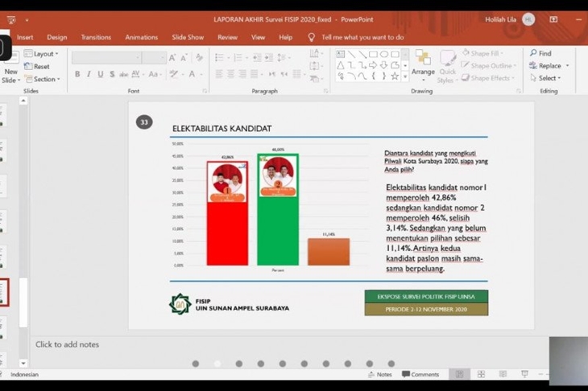Viewport: 588px width, 391px height.
Task: Click the Find icon in Editing
Action: click(x=540, y=54)
